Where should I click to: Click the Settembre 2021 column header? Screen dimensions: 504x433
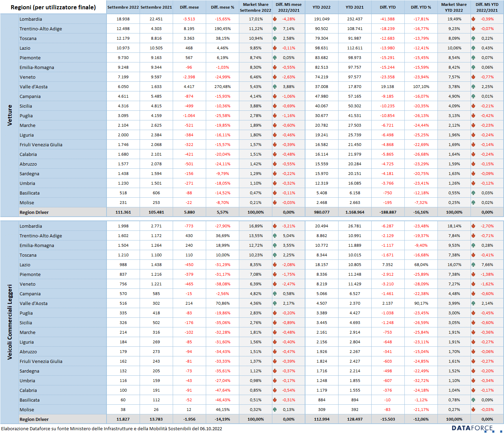click(x=156, y=7)
